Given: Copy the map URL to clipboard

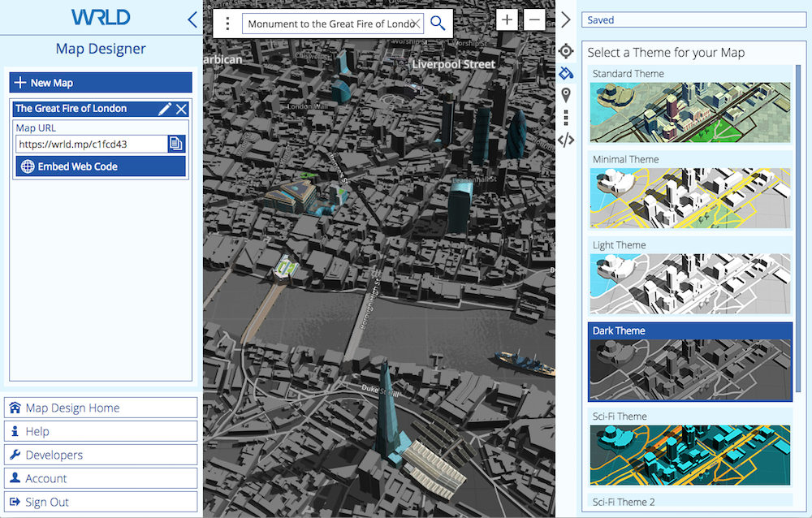Looking at the screenshot, I should coord(176,144).
